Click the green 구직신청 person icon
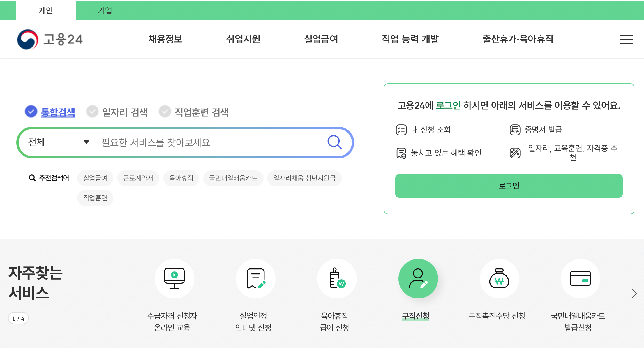The height and width of the screenshot is (348, 644). (418, 278)
